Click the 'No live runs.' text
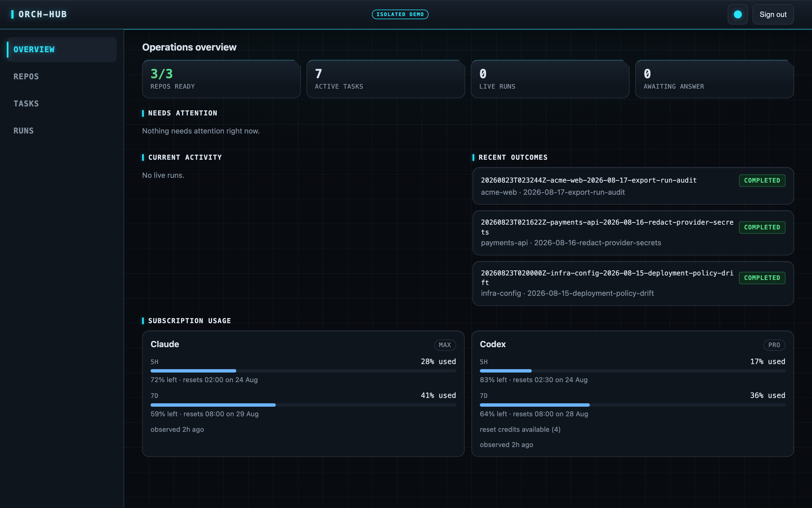This screenshot has height=508, width=812. click(163, 175)
